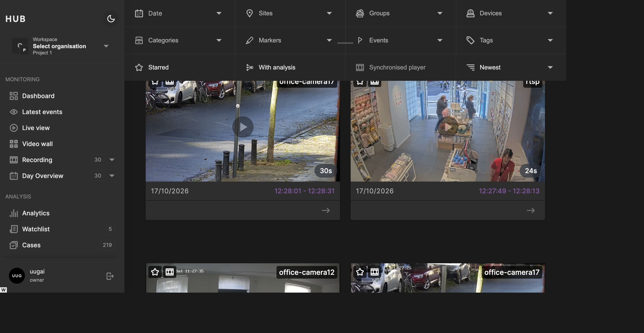Open Dashboard from the sidebar
The height and width of the screenshot is (333, 644).
click(x=38, y=96)
